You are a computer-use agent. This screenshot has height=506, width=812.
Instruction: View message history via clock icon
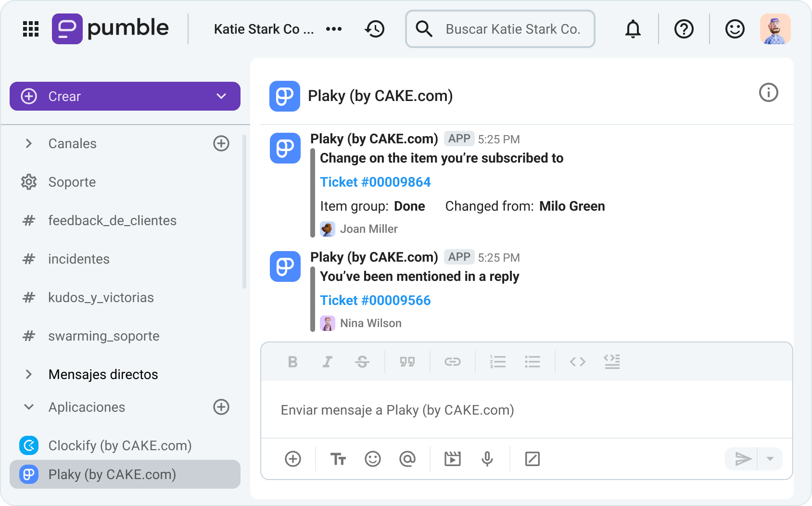[375, 29]
